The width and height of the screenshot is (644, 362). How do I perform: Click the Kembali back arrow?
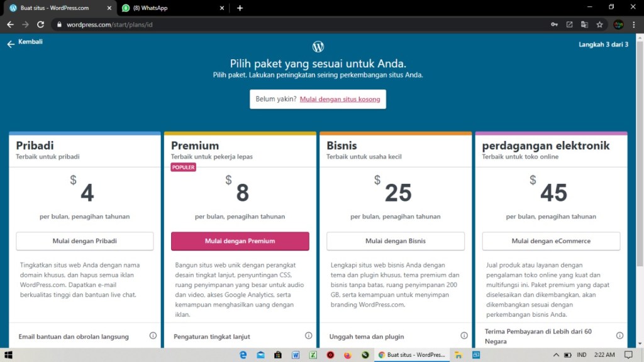click(11, 43)
